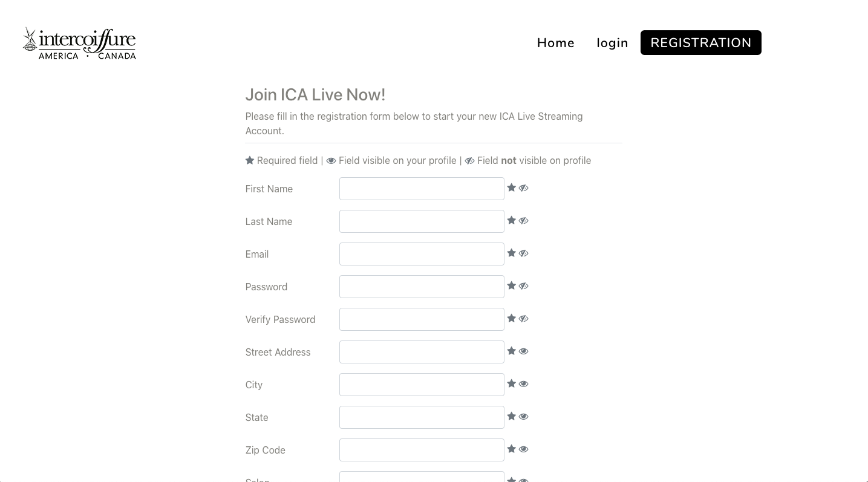Click into the Verify Password field
The height and width of the screenshot is (482, 868).
(x=422, y=319)
